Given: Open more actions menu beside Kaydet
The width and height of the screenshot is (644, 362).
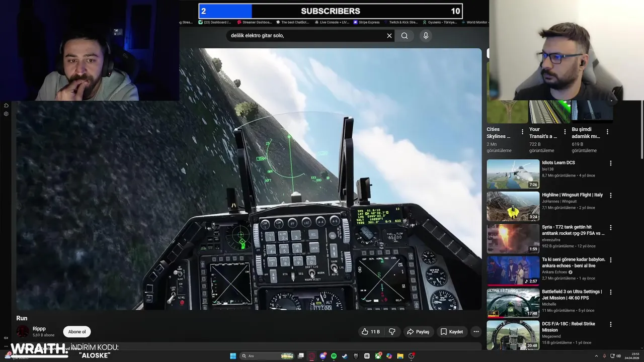Looking at the screenshot, I should pyautogui.click(x=476, y=332).
